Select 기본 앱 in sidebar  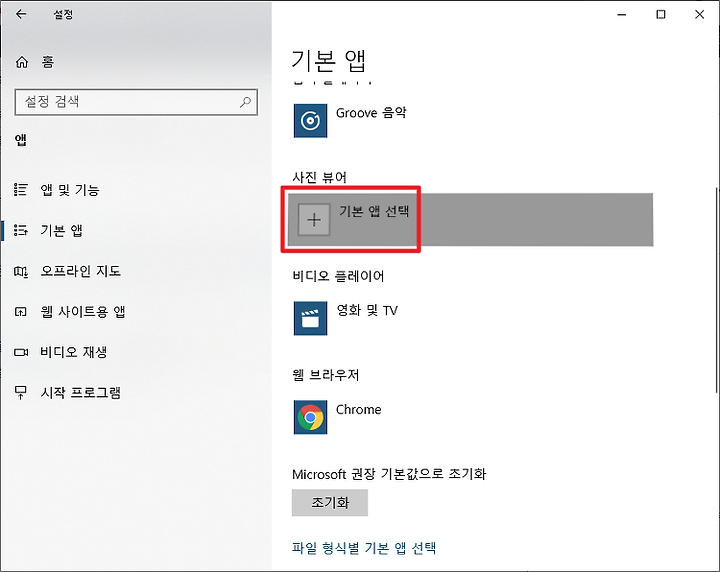tap(61, 230)
